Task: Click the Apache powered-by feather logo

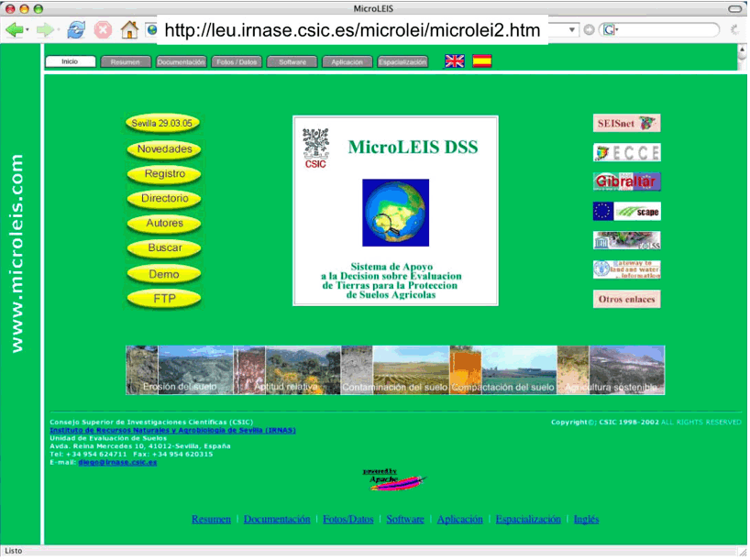Action: click(394, 481)
